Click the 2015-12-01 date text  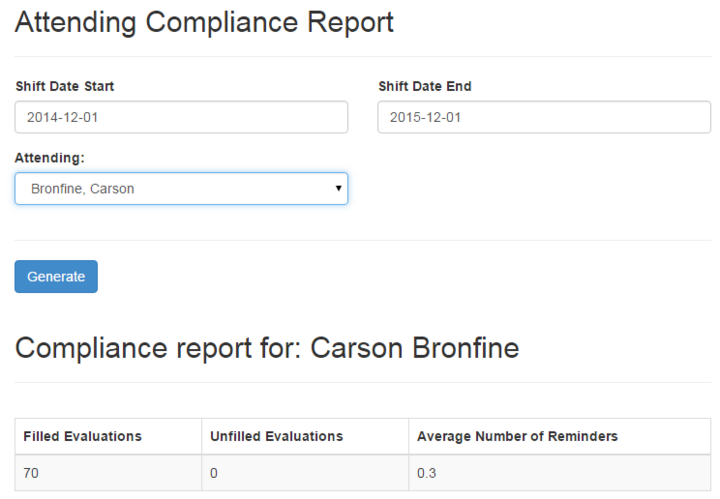pyautogui.click(x=425, y=118)
